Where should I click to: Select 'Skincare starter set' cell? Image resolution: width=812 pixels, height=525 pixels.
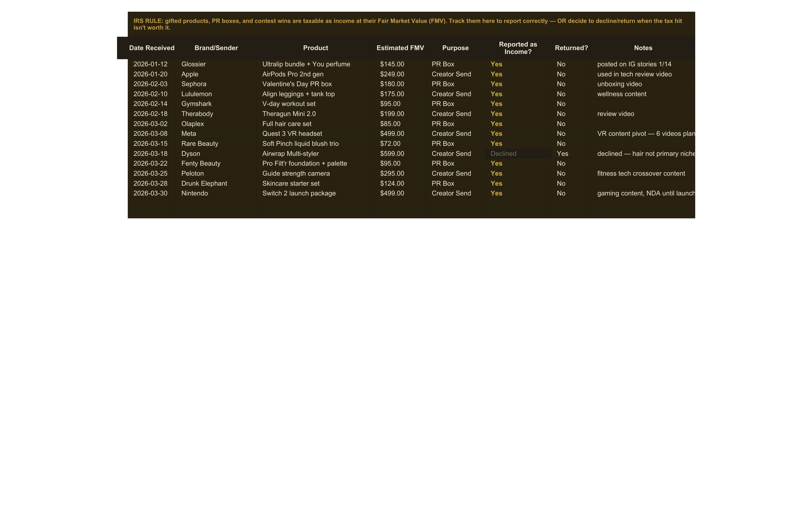pos(315,184)
